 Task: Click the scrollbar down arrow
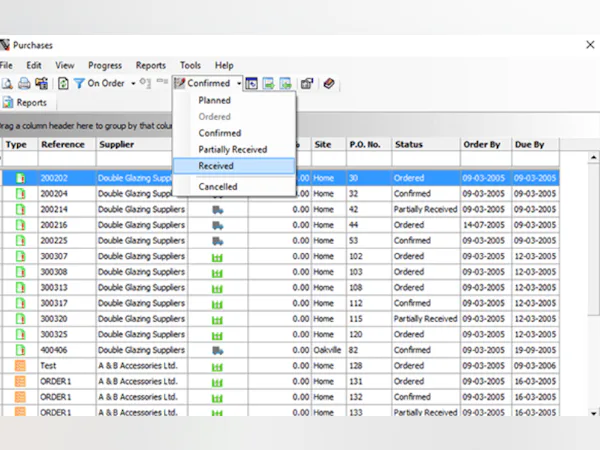[x=593, y=413]
